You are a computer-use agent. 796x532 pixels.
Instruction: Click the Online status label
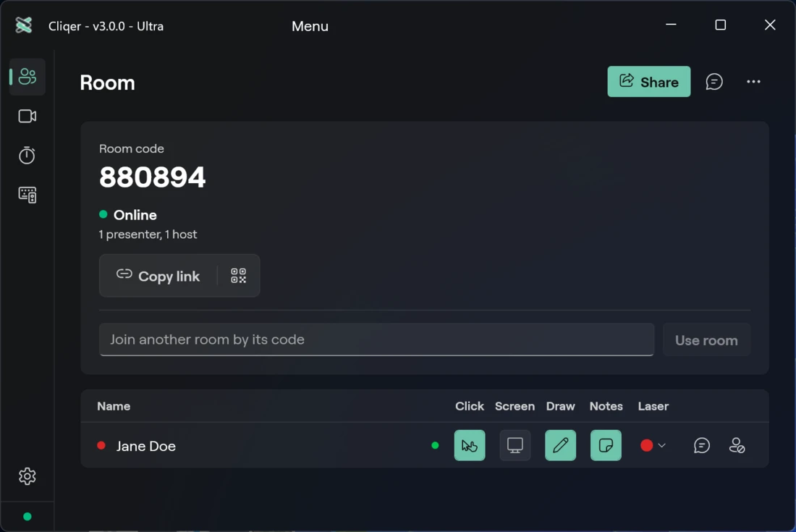pyautogui.click(x=135, y=215)
